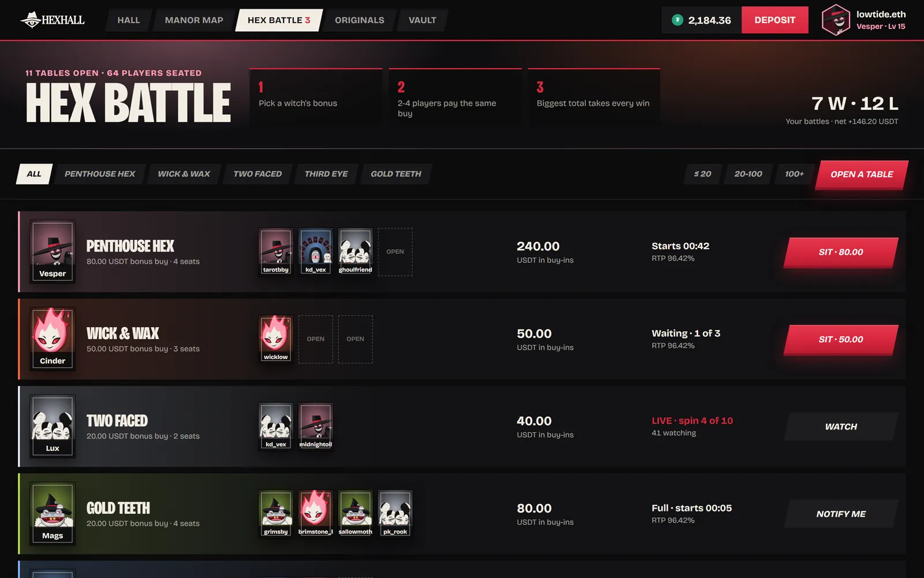This screenshot has height=578, width=924.
Task: Filter tables by All
Action: [x=34, y=174]
